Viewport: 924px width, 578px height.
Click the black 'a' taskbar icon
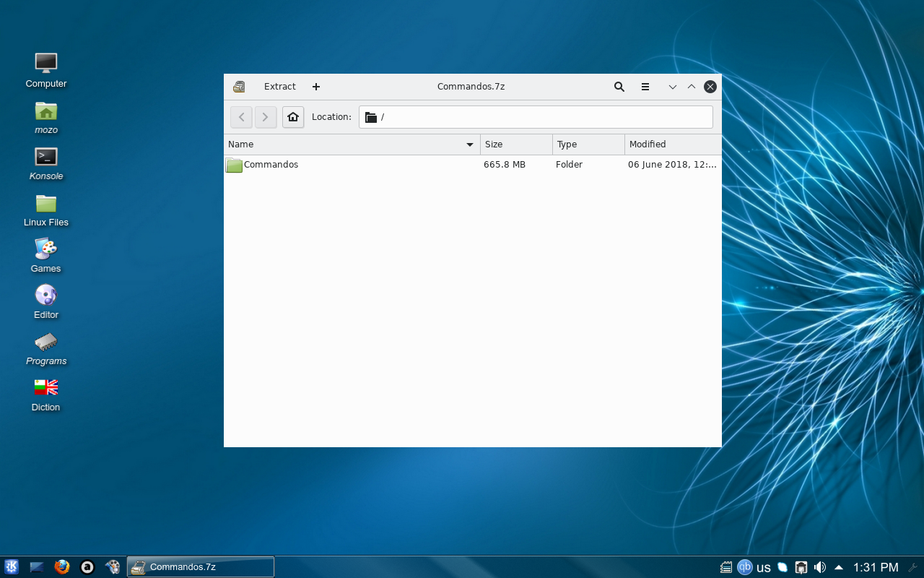(87, 567)
